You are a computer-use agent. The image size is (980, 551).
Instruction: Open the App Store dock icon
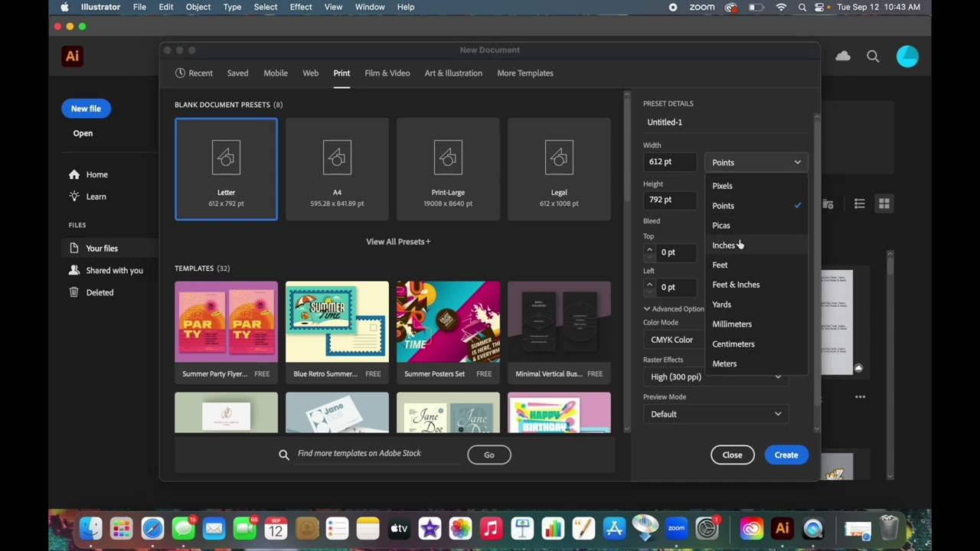coord(614,528)
